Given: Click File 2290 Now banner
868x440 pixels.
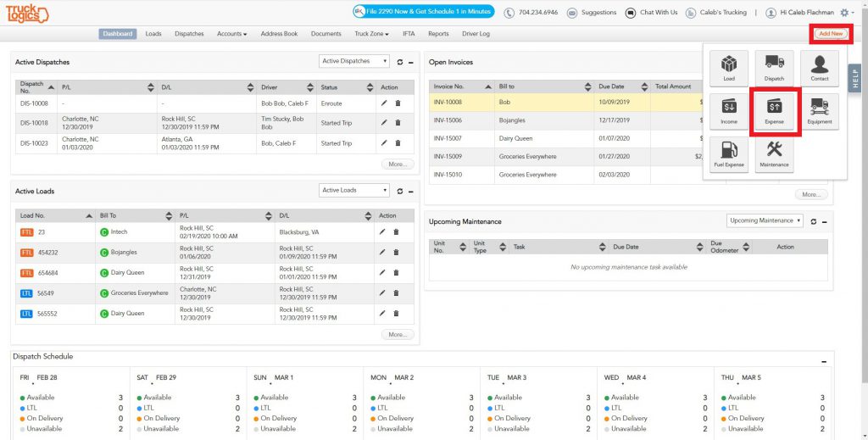Looking at the screenshot, I should (424, 12).
